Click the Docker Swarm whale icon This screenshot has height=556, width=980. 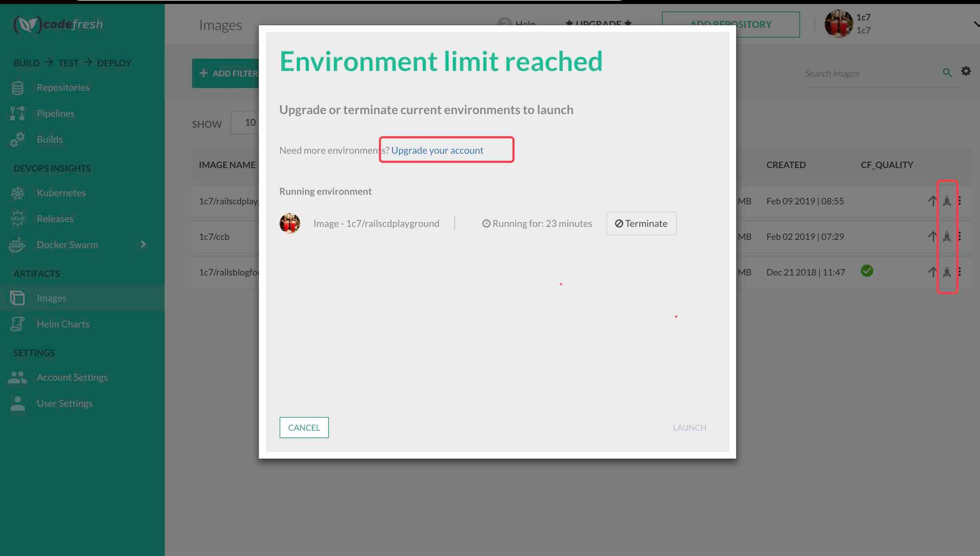(x=17, y=244)
